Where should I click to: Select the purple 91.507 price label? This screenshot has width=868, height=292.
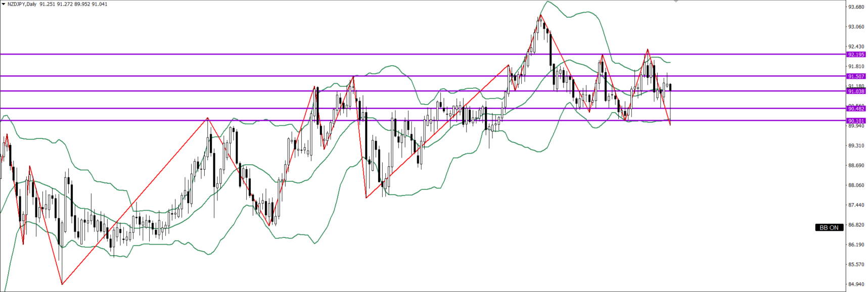click(x=856, y=76)
